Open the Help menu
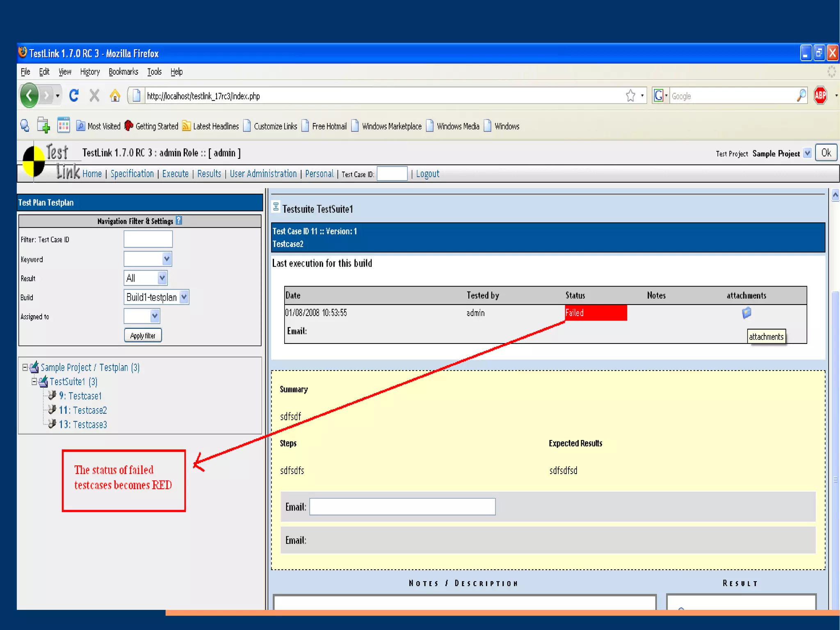Viewport: 840px width, 630px height. [x=177, y=71]
